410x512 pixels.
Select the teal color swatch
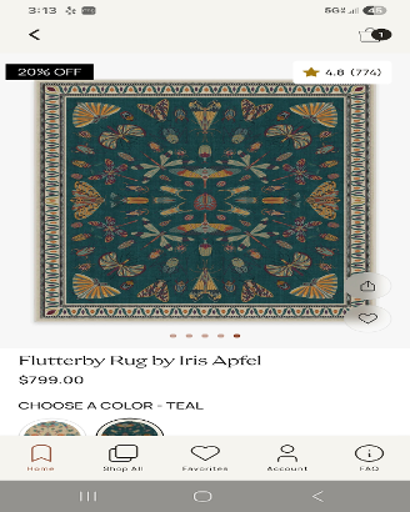click(130, 427)
